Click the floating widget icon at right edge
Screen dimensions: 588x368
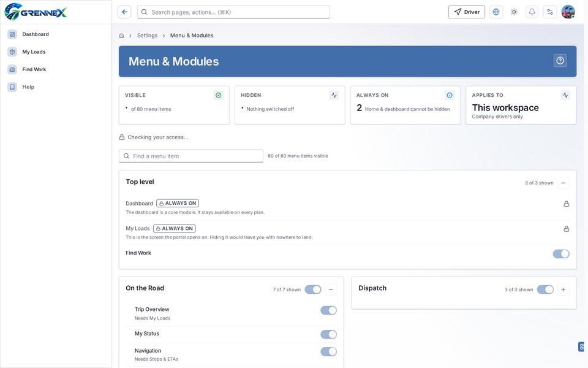[x=581, y=347]
